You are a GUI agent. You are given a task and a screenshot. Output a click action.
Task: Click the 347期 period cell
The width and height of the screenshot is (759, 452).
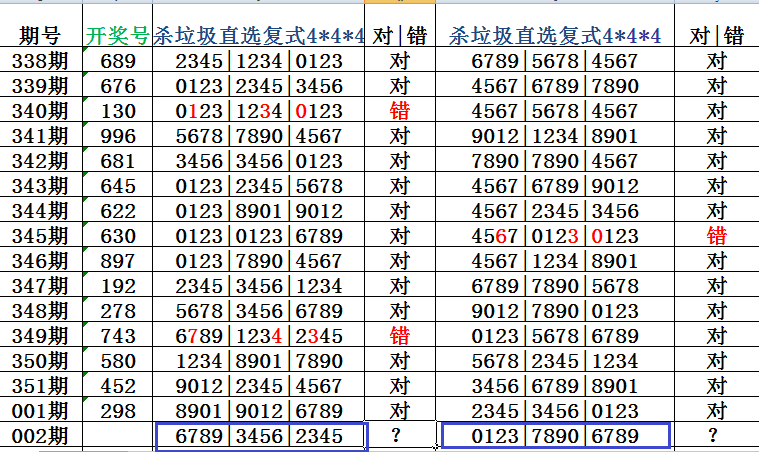(41, 285)
